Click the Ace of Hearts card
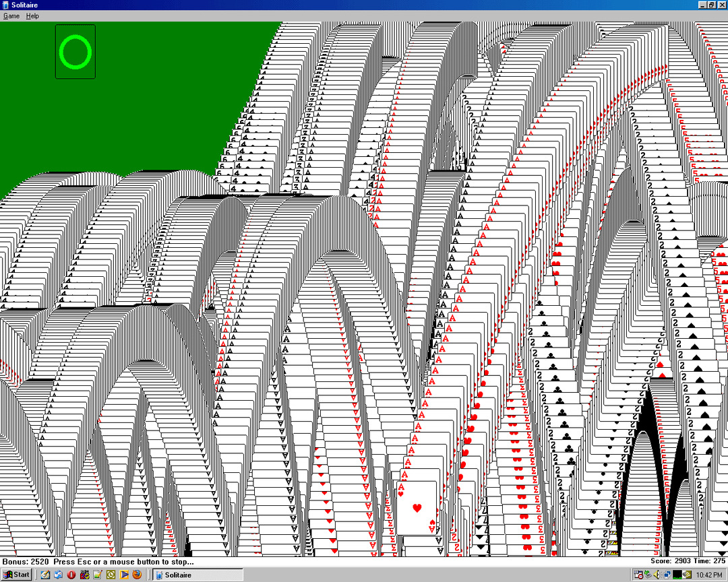The height and width of the screenshot is (582, 728). point(417,507)
